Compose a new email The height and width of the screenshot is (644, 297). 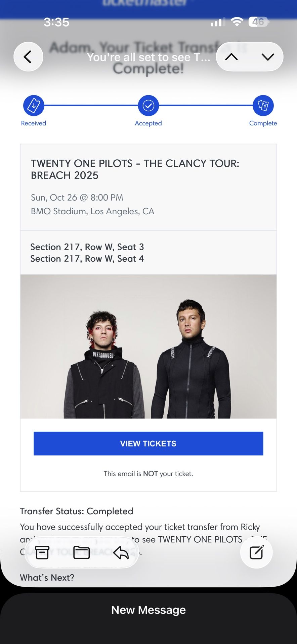(x=256, y=553)
